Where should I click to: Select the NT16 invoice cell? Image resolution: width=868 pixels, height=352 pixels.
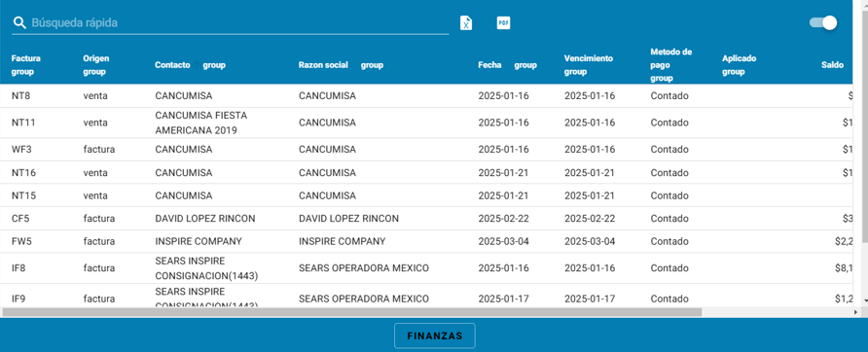click(x=23, y=173)
